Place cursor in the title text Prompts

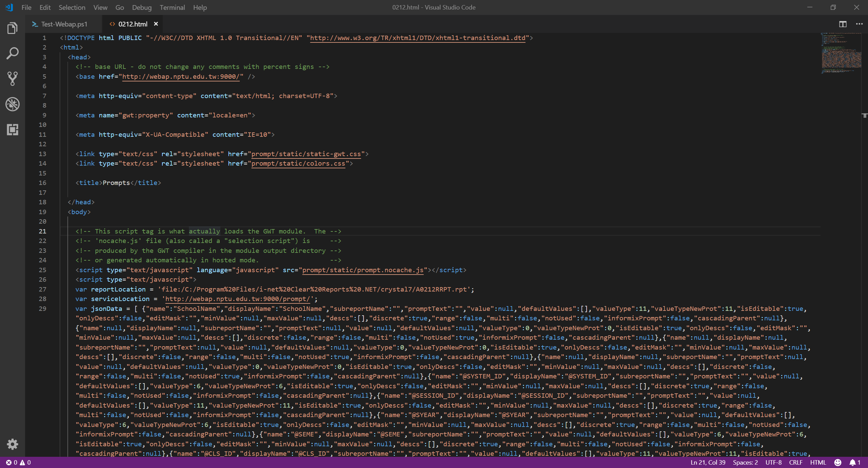coord(116,183)
